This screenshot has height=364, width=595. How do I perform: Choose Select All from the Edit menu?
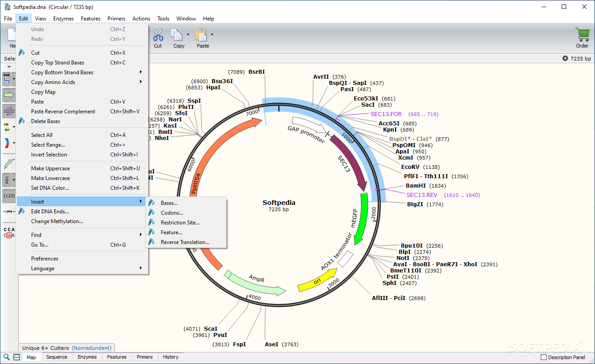(82, 135)
